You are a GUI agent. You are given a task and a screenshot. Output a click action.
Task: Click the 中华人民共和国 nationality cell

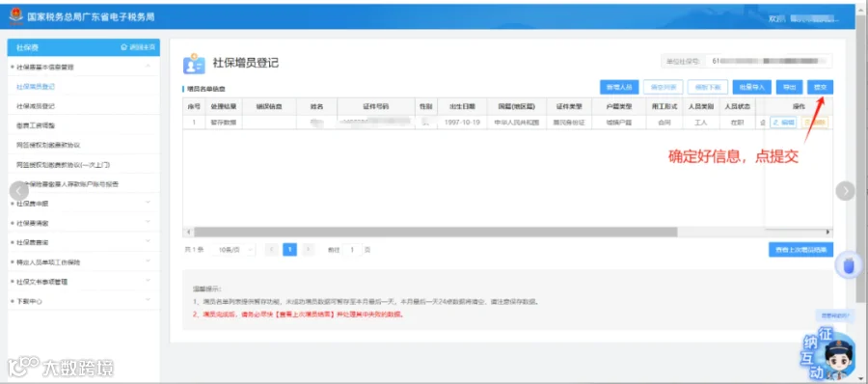pyautogui.click(x=517, y=123)
